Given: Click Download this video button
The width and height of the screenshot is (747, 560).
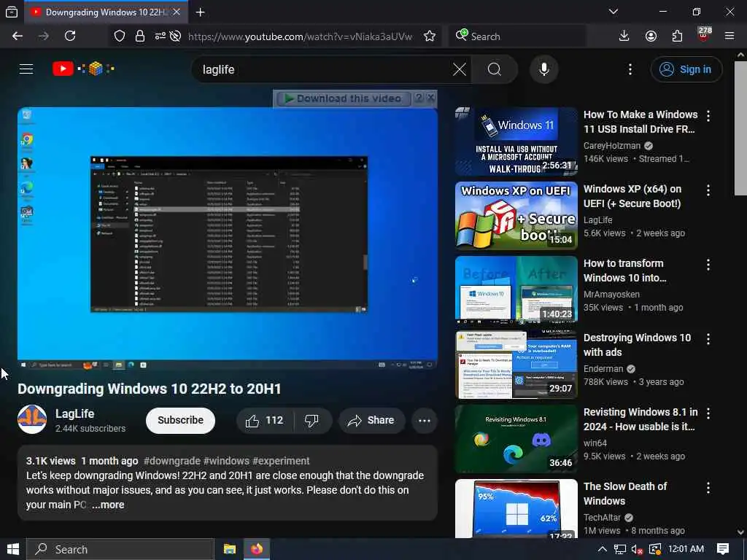Looking at the screenshot, I should point(343,98).
